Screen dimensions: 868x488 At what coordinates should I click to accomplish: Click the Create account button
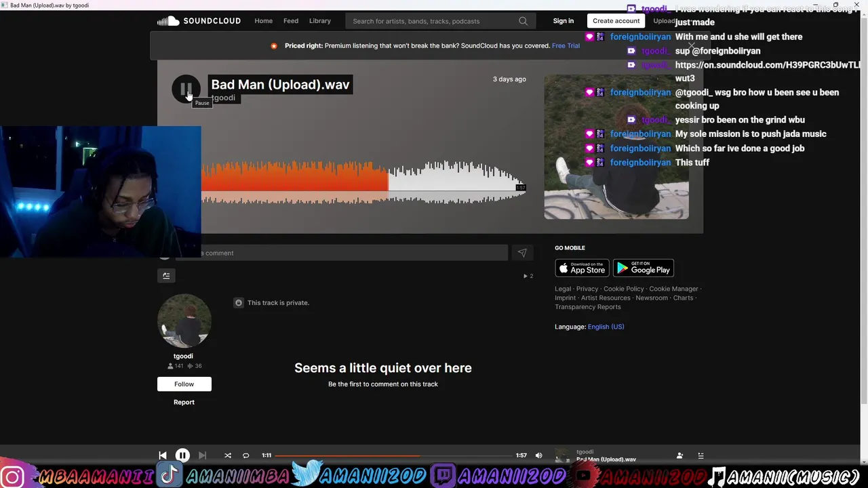pos(616,21)
